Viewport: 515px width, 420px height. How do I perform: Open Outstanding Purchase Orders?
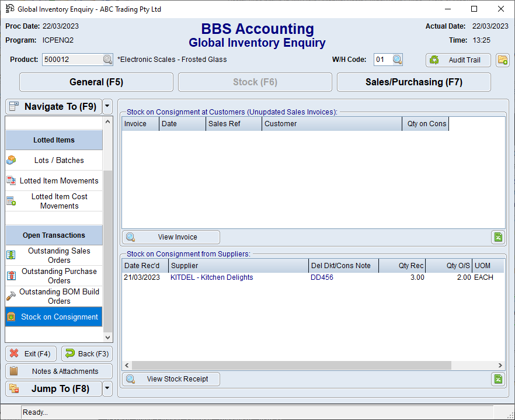[x=54, y=276]
